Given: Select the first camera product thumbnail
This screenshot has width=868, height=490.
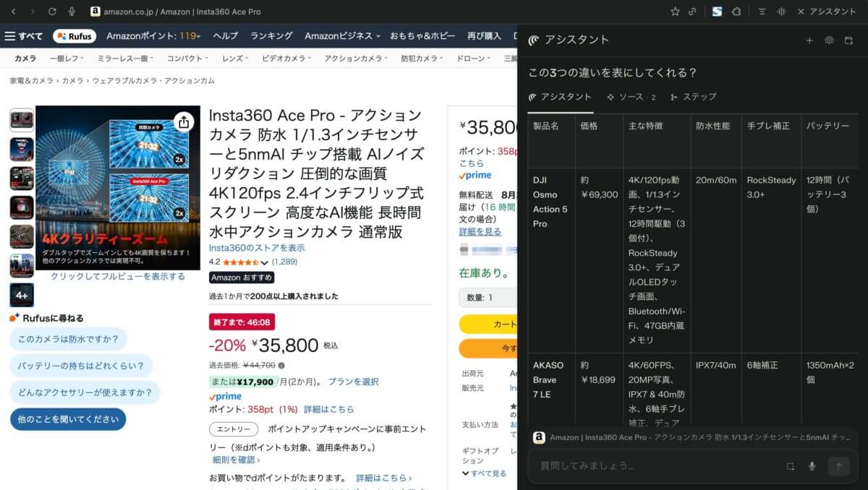Looking at the screenshot, I should (x=22, y=120).
